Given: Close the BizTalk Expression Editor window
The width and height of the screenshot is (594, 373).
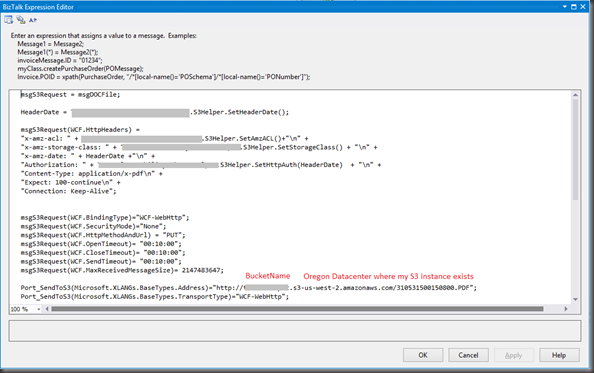Looking at the screenshot, I should pyautogui.click(x=583, y=7).
